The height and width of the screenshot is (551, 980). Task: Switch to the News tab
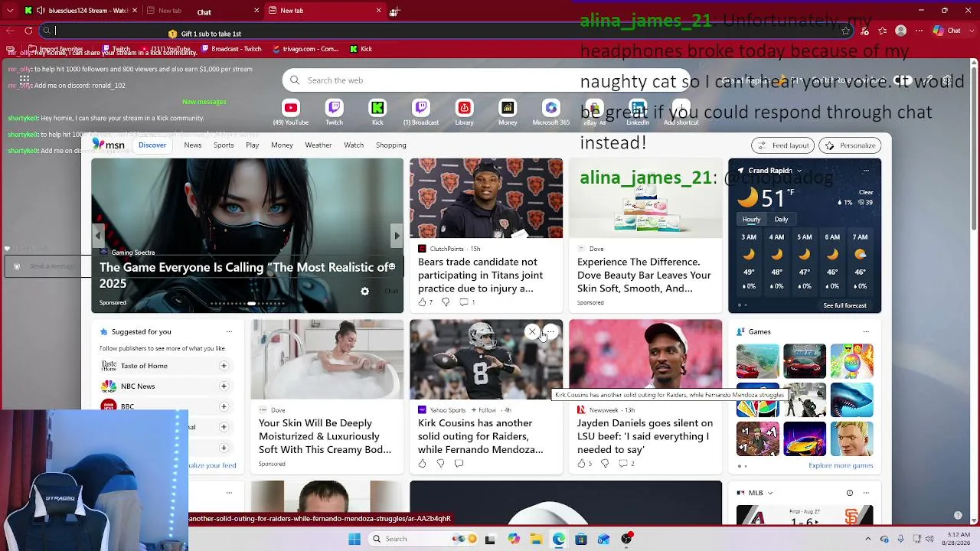point(193,145)
